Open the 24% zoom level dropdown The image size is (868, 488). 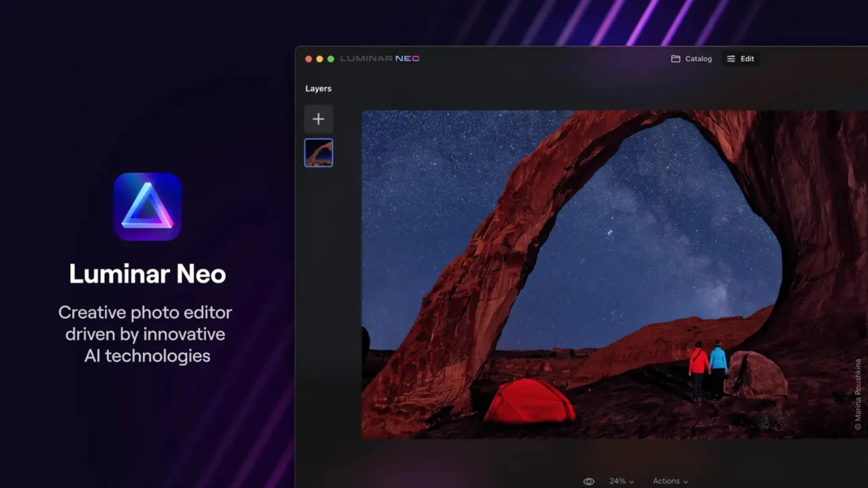click(x=617, y=481)
